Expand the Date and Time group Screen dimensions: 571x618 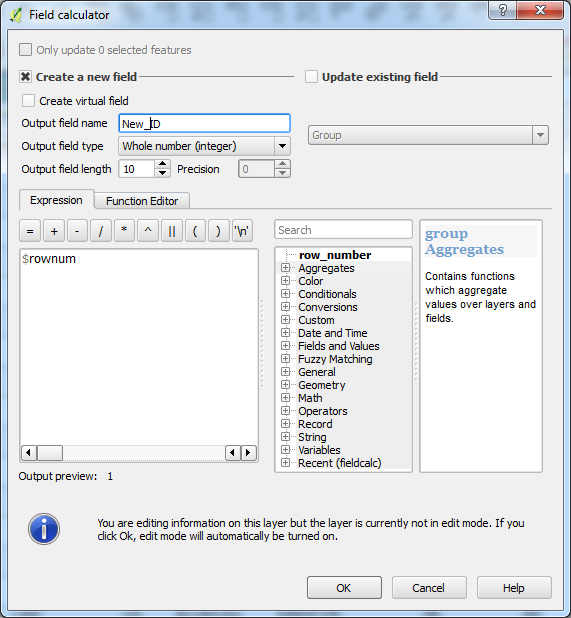285,333
